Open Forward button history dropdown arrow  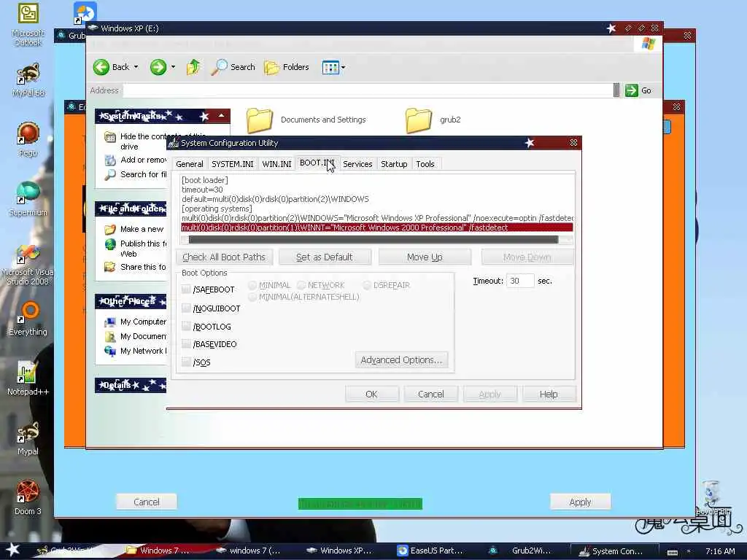coord(173,67)
